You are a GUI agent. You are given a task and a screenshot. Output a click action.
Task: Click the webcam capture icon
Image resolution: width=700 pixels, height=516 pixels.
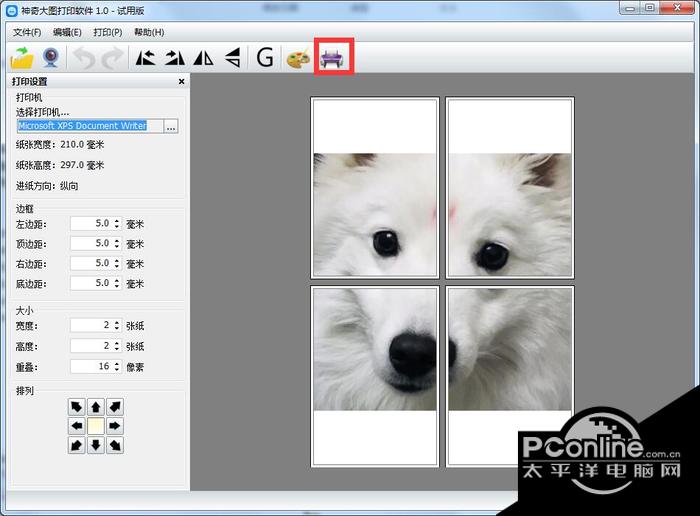(x=51, y=58)
